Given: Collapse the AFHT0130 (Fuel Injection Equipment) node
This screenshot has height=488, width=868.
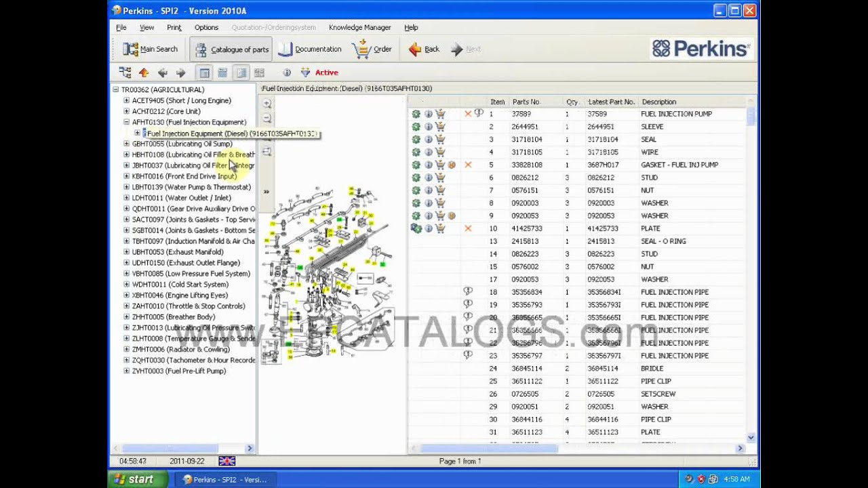Looking at the screenshot, I should point(126,122).
